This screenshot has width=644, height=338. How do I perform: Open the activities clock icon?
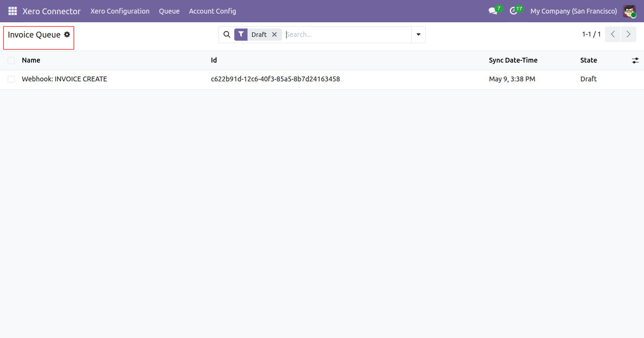click(513, 11)
